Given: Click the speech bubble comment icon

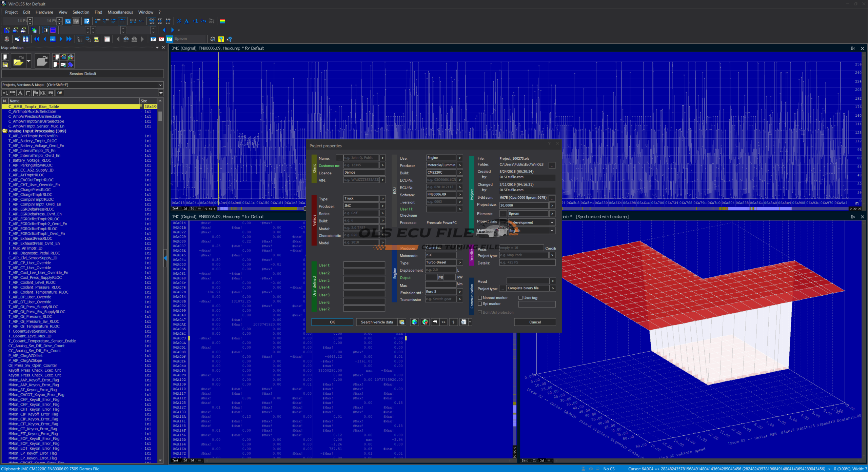Looking at the screenshot, I should tap(435, 322).
